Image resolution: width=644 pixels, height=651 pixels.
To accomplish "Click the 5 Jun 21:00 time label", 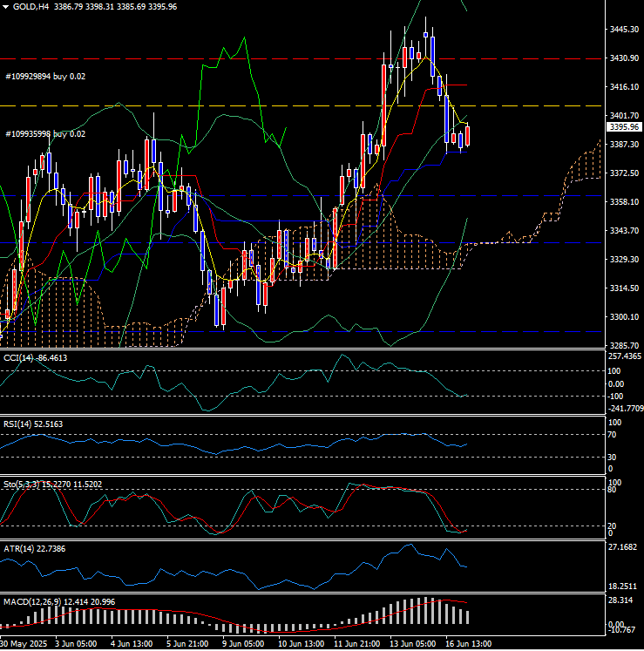I will pyautogui.click(x=187, y=643).
